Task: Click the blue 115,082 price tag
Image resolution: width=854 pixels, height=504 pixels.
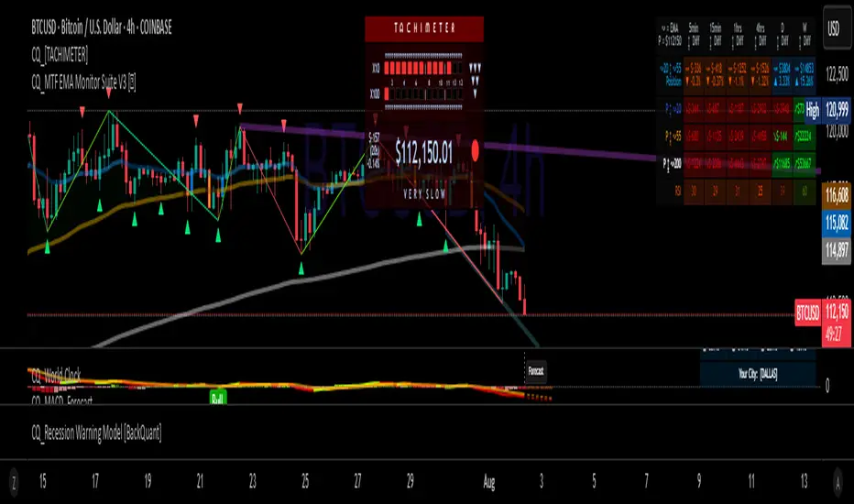Action: pos(837,223)
